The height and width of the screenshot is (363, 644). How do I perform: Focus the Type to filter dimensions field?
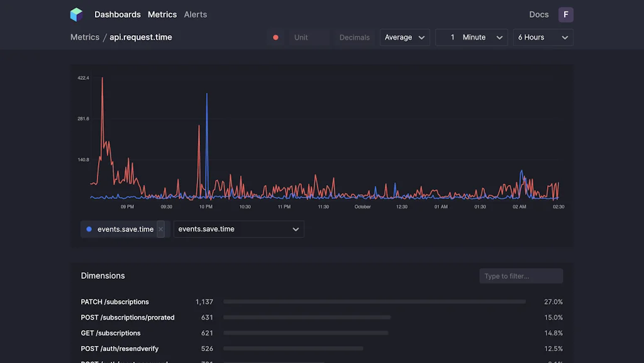click(521, 276)
